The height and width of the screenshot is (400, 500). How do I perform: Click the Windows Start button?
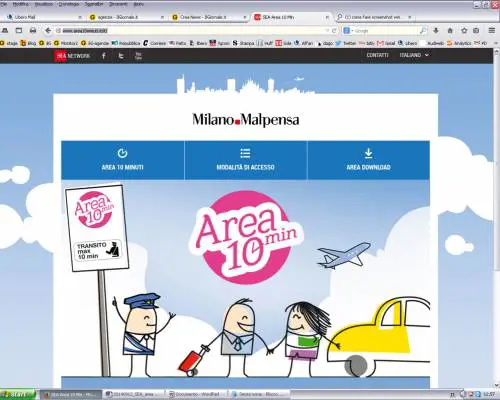[18, 394]
